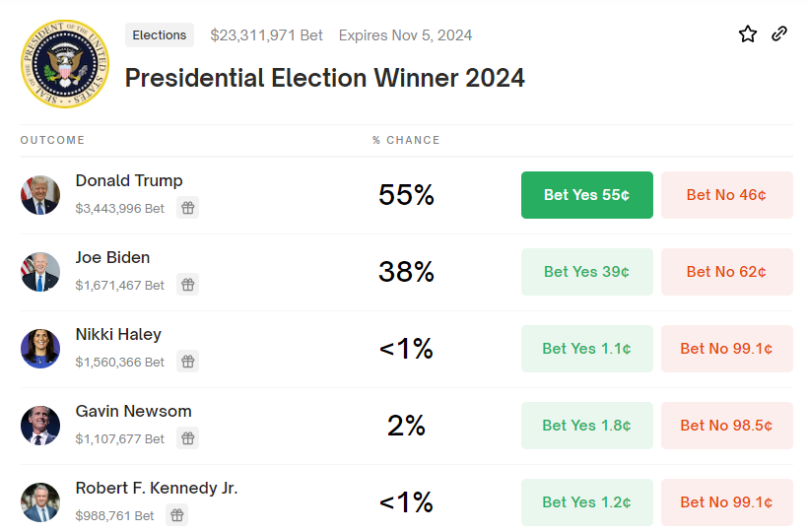Click gift icon beside Joe Biden

coord(187,285)
